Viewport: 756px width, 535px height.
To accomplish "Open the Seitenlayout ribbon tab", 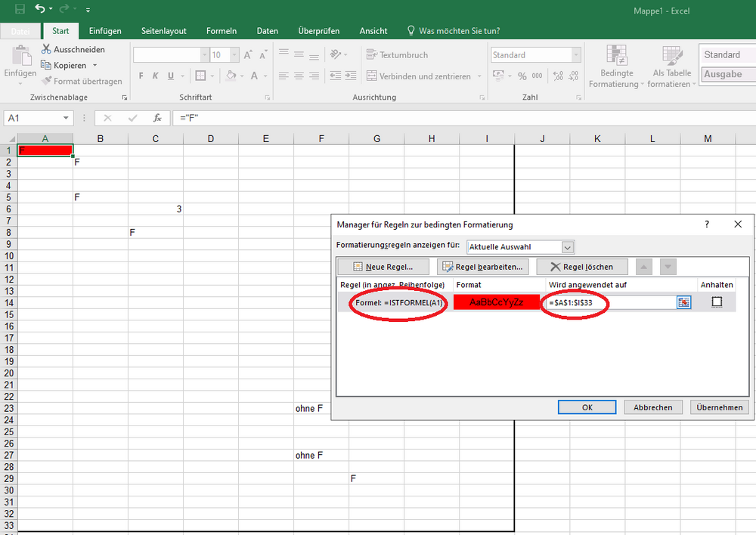I will 163,31.
